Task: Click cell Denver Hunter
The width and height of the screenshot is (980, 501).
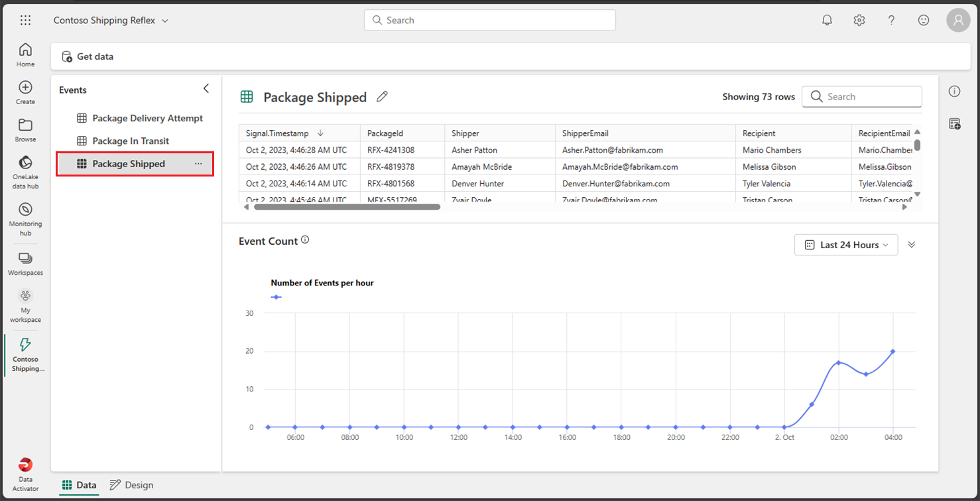Action: pos(499,183)
